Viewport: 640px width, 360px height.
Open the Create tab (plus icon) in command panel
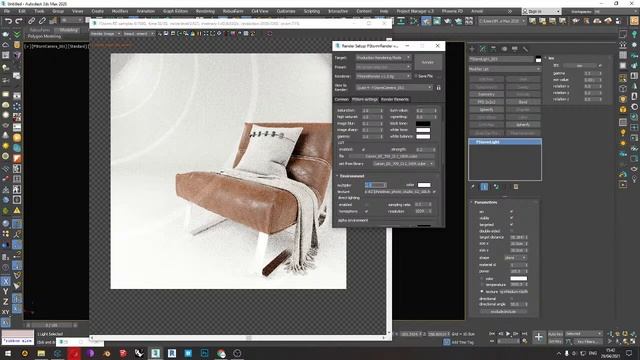[472, 49]
